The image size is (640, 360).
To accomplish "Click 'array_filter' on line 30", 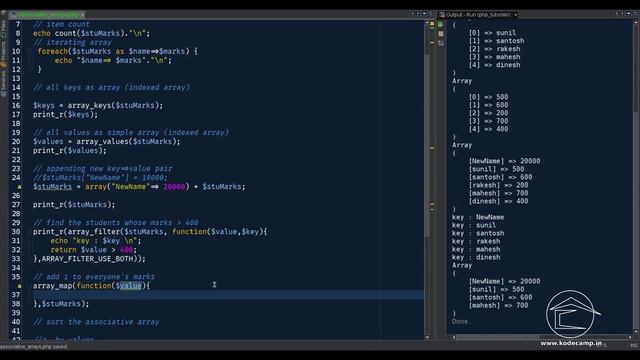I will pos(93,232).
